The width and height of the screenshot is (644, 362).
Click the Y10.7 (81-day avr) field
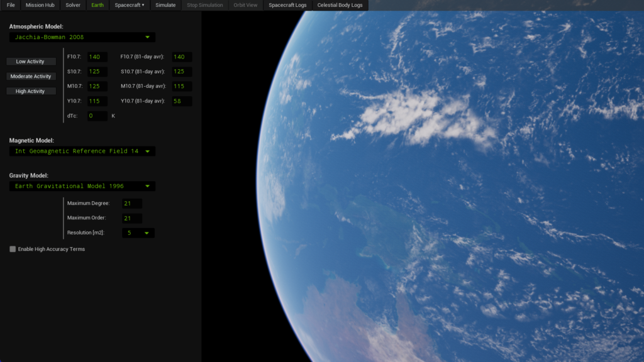pyautogui.click(x=182, y=101)
